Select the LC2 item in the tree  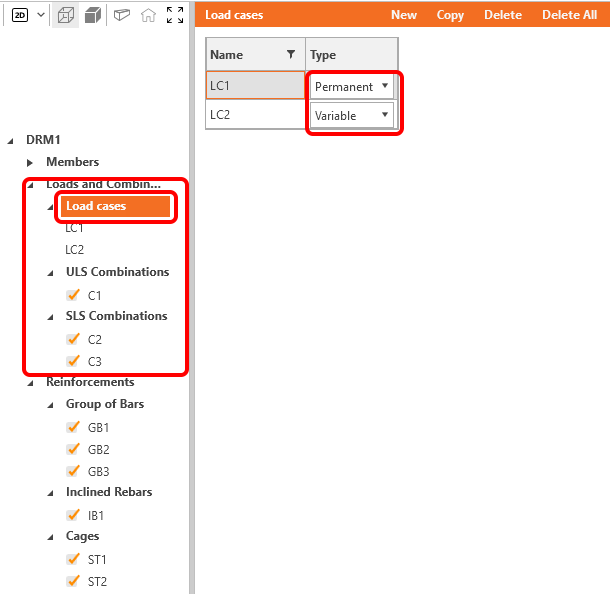coord(75,249)
